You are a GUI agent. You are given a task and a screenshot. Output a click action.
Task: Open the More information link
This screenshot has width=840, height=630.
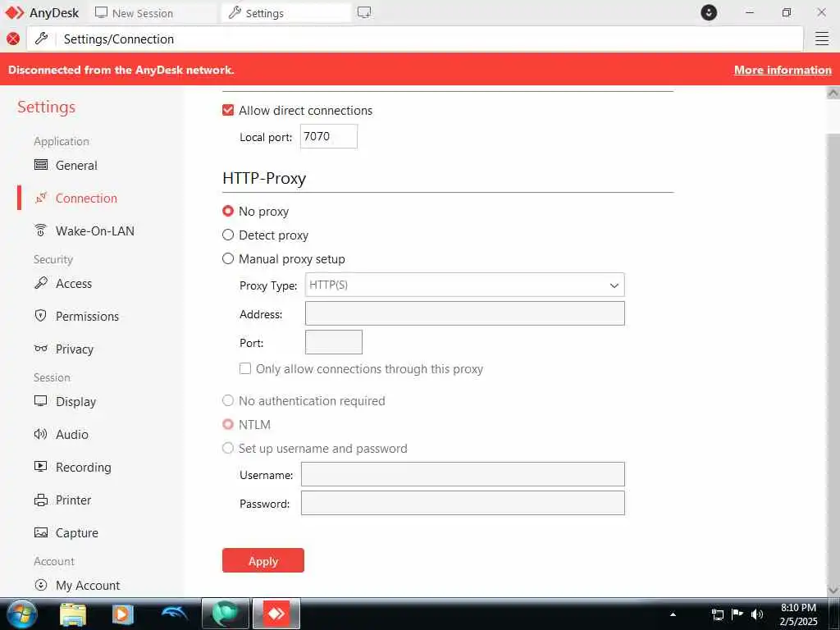click(x=783, y=70)
